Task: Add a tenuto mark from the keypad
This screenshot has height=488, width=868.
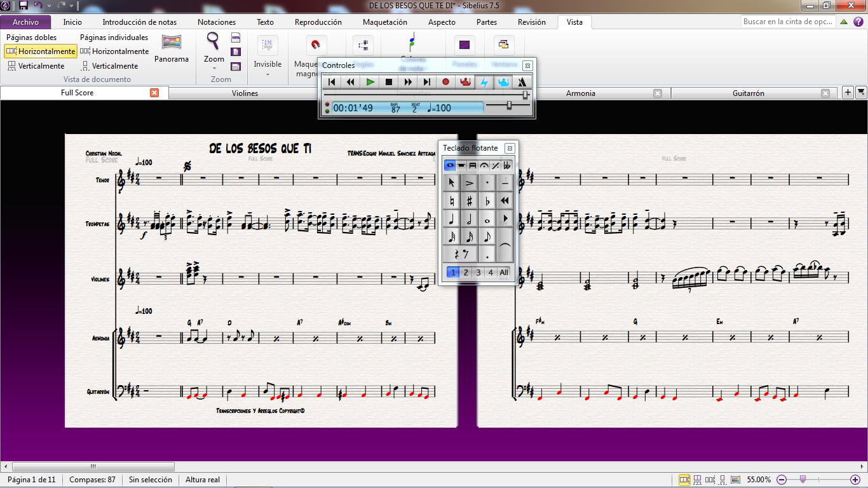Action: 505,184
